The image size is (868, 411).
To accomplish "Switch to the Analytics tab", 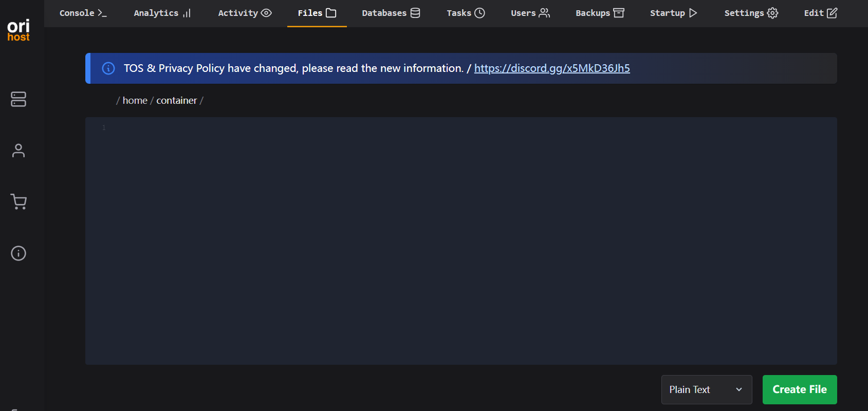I will 162,13.
